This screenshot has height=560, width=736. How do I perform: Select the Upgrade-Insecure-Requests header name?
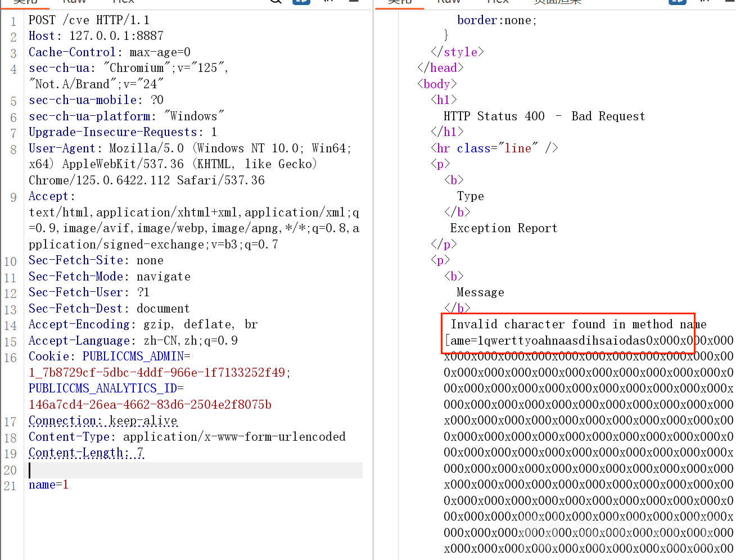point(114,132)
